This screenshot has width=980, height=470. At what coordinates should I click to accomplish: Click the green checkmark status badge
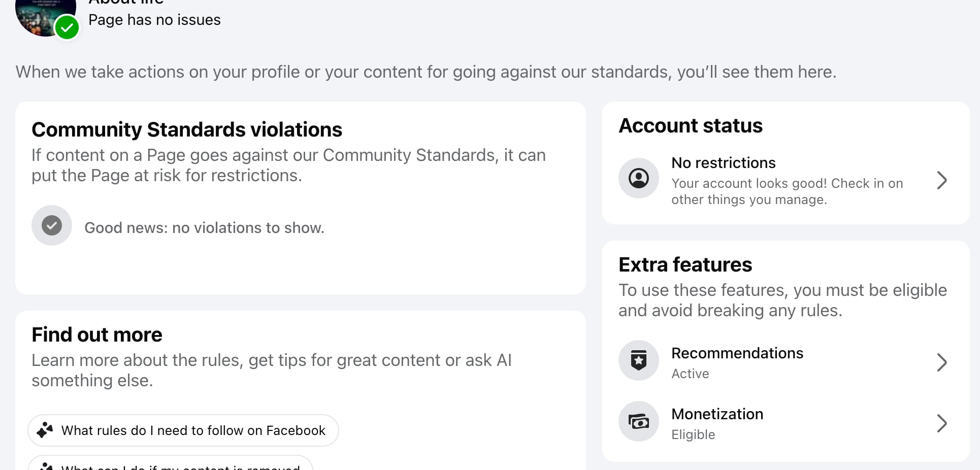tap(67, 27)
